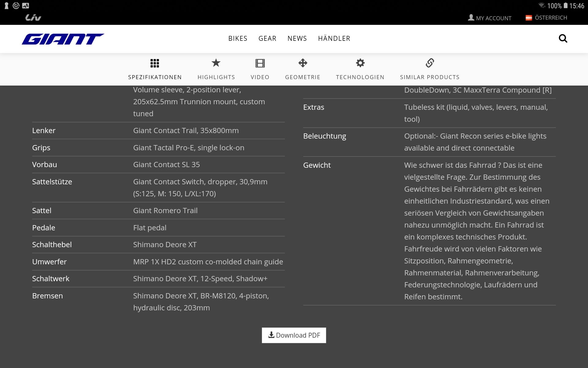Open HÄNDLER menu

(334, 38)
